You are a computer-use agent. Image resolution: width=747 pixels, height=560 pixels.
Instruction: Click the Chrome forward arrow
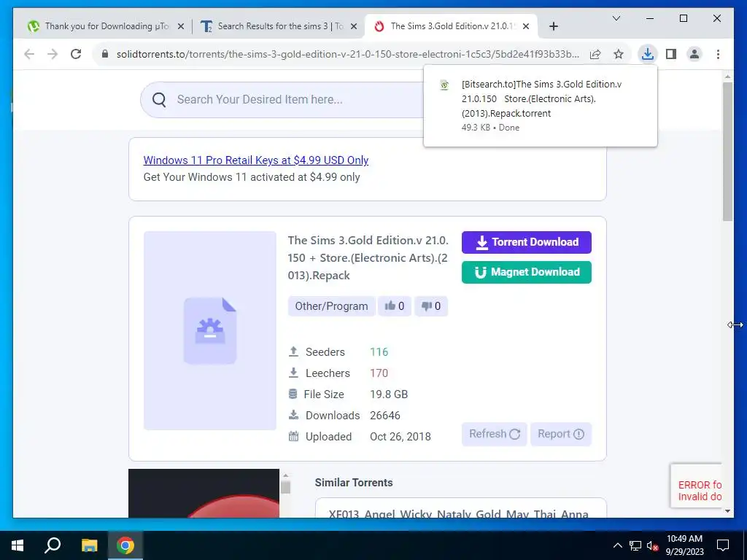coord(53,54)
